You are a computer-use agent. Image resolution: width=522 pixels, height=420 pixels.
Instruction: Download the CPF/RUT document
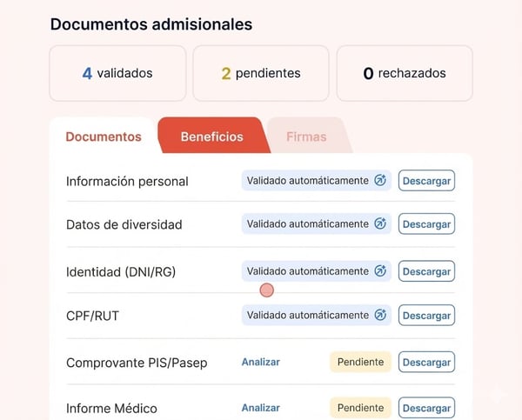click(426, 316)
